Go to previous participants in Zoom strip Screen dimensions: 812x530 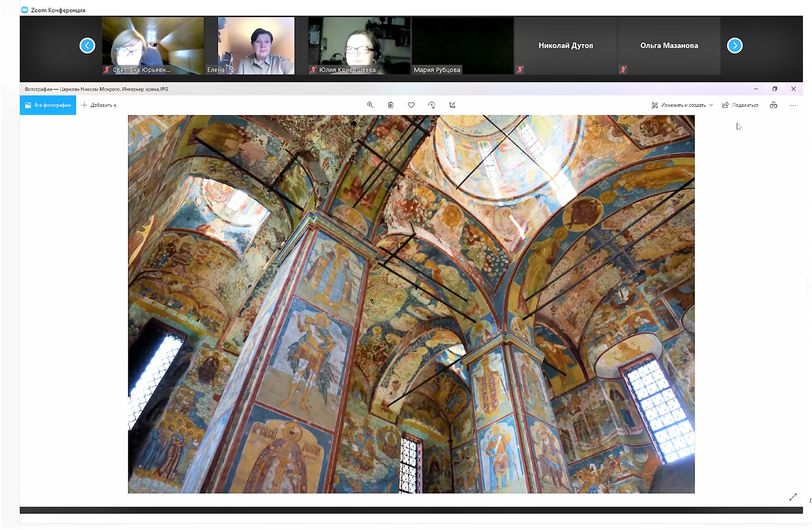coord(87,45)
